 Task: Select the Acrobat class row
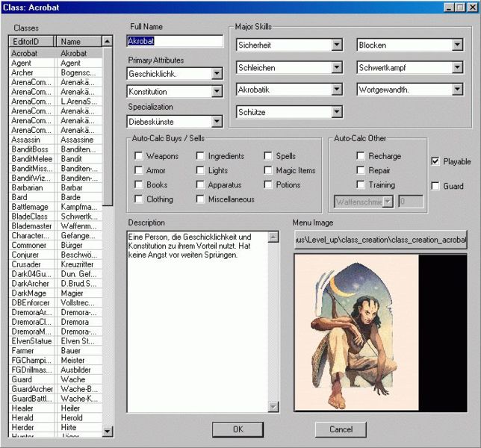click(56, 53)
